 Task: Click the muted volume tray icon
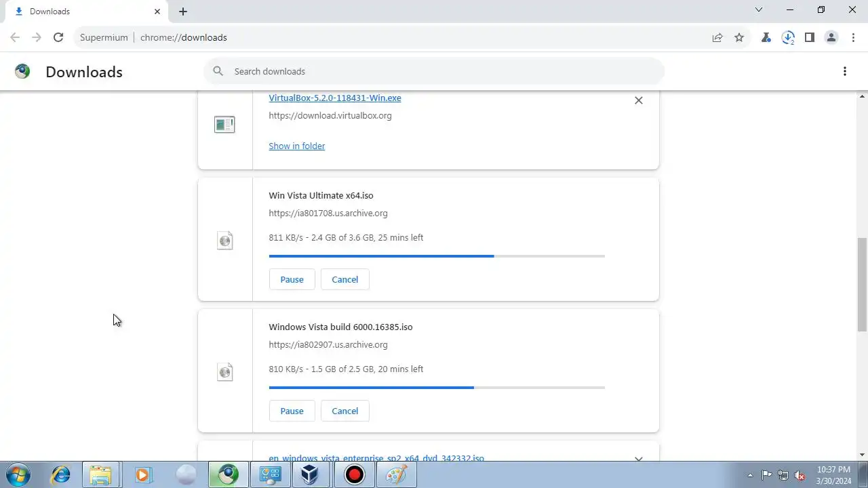tap(800, 475)
